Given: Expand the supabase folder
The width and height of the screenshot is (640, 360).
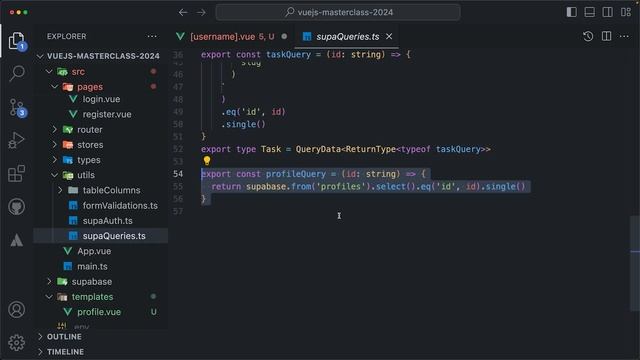Looking at the screenshot, I should point(49,281).
